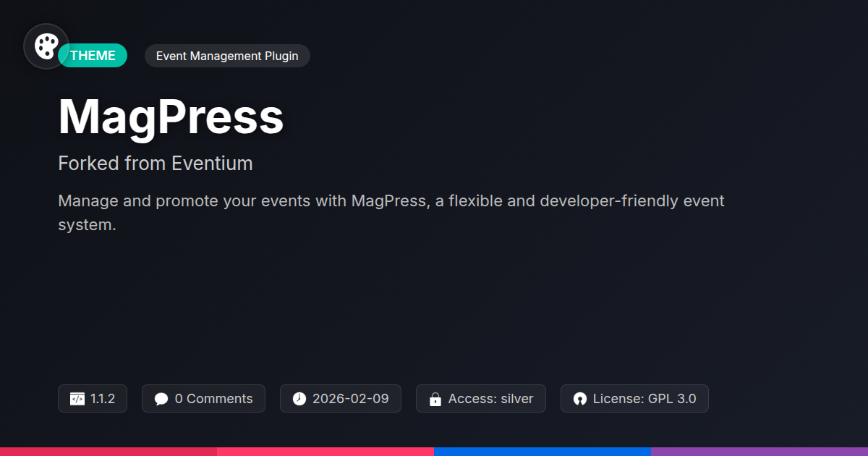The height and width of the screenshot is (456, 868).
Task: Click the MagPress title heading
Action: click(x=171, y=117)
